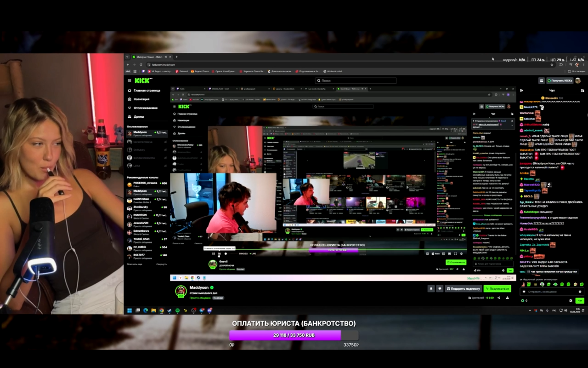Switch to Chrome on the taskbar
588x368 pixels.
click(161, 310)
